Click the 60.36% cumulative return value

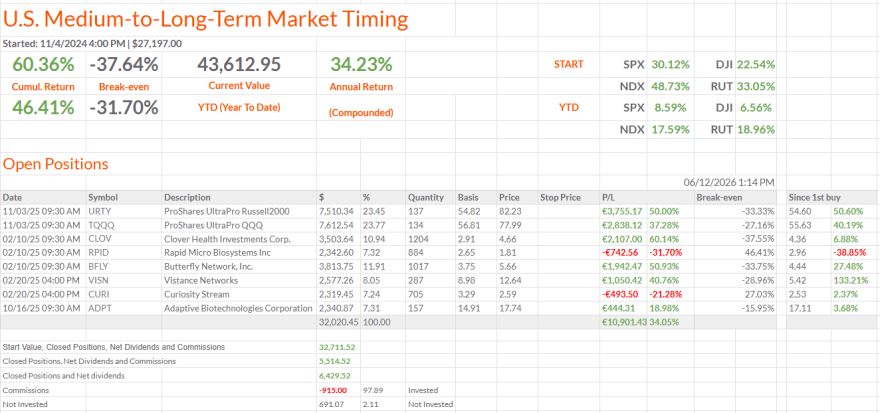[x=43, y=65]
